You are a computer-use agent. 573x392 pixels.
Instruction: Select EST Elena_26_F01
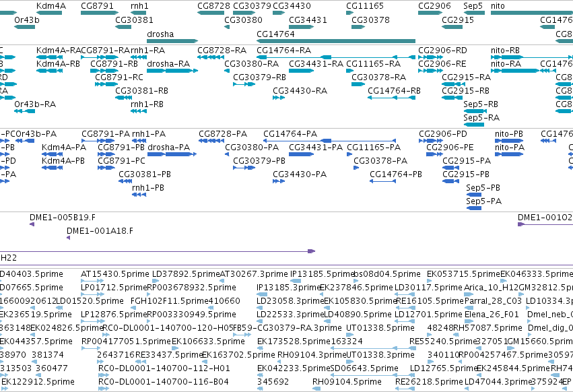point(467,321)
